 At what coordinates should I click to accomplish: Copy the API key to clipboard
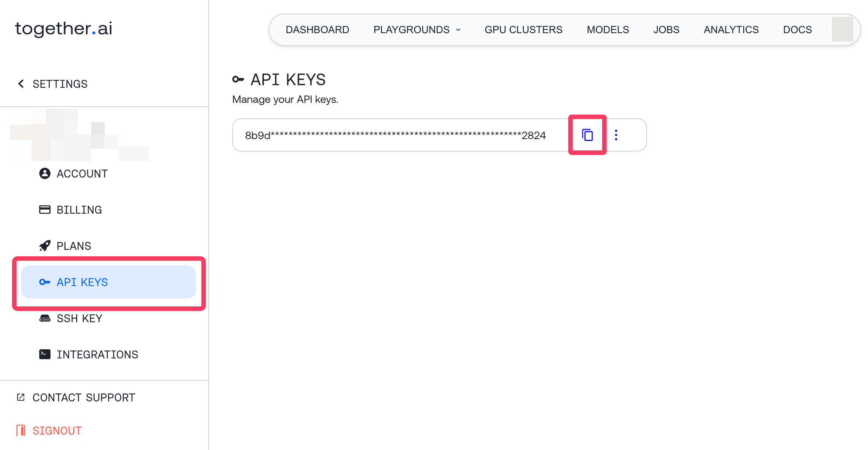[587, 135]
